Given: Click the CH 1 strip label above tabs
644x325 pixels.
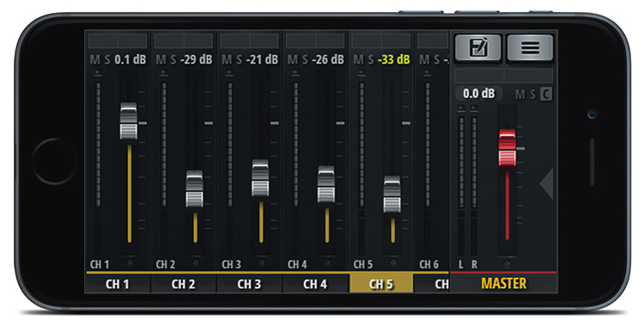Looking at the screenshot, I should pyautogui.click(x=100, y=265).
